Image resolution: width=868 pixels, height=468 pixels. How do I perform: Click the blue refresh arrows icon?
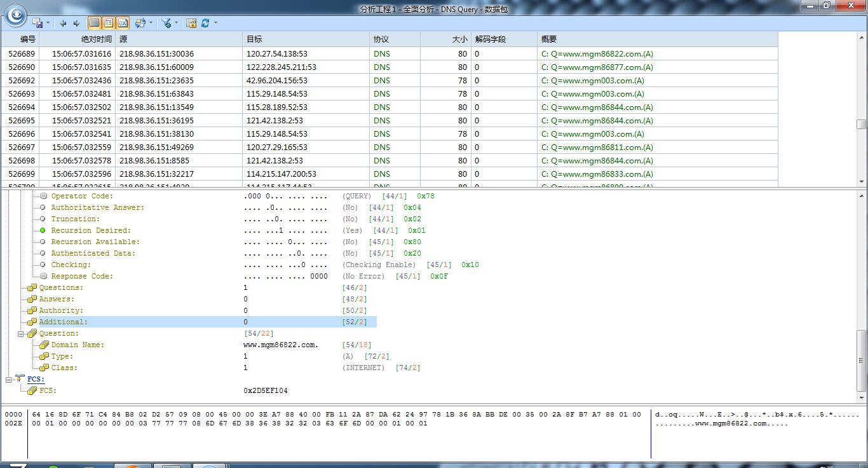coord(205,23)
